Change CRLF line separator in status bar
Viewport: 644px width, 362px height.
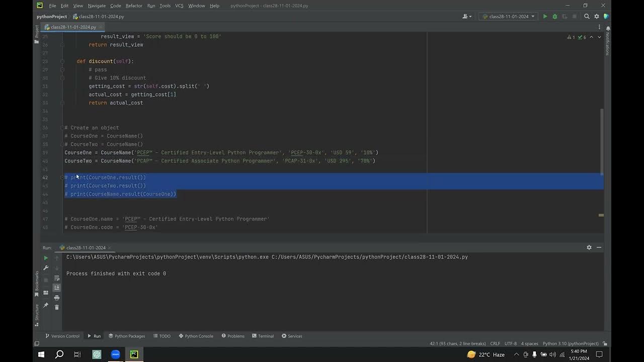pos(495,343)
